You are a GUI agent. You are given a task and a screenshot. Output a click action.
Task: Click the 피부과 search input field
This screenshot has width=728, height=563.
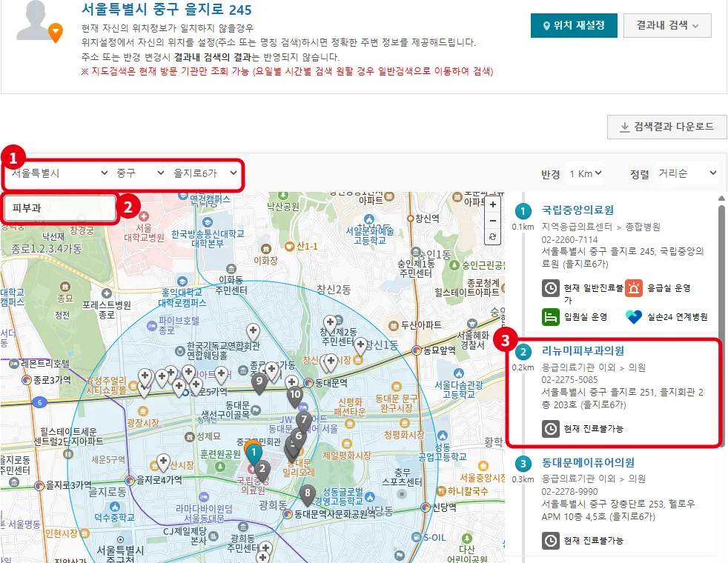tap(60, 207)
